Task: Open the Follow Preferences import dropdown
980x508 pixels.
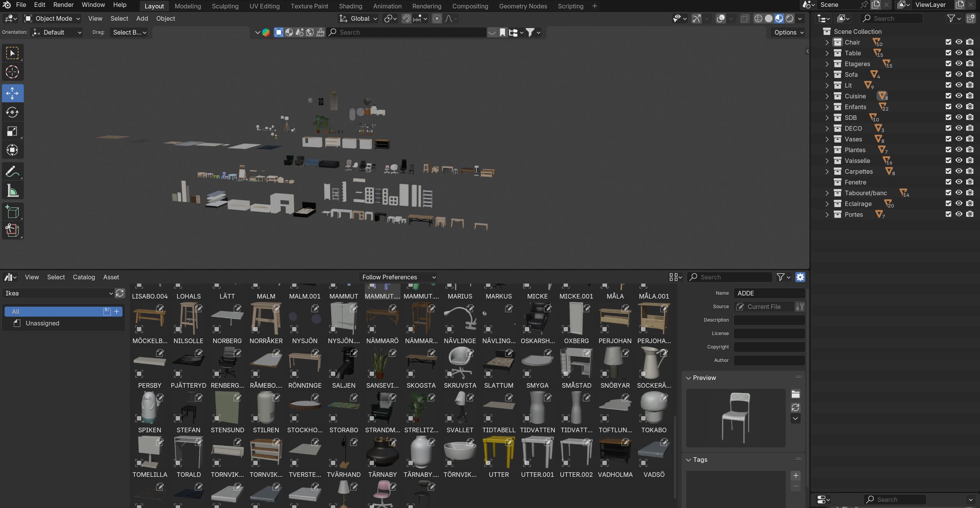Action: click(398, 277)
